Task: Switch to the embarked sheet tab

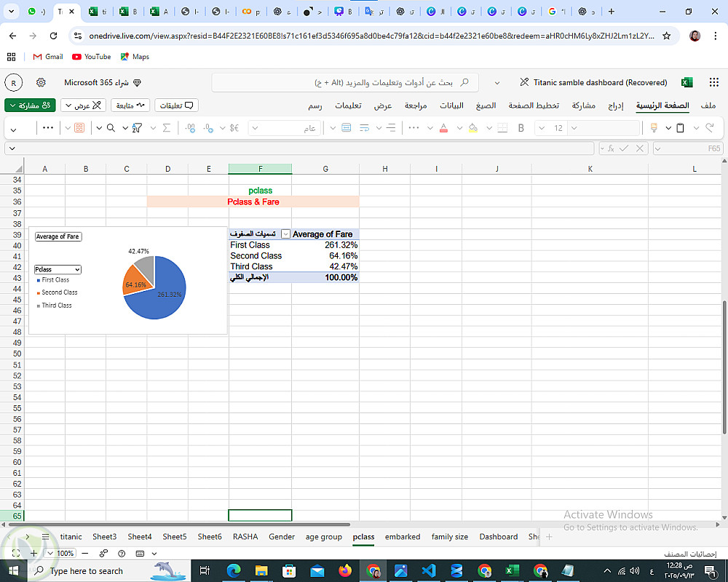Action: 403,537
